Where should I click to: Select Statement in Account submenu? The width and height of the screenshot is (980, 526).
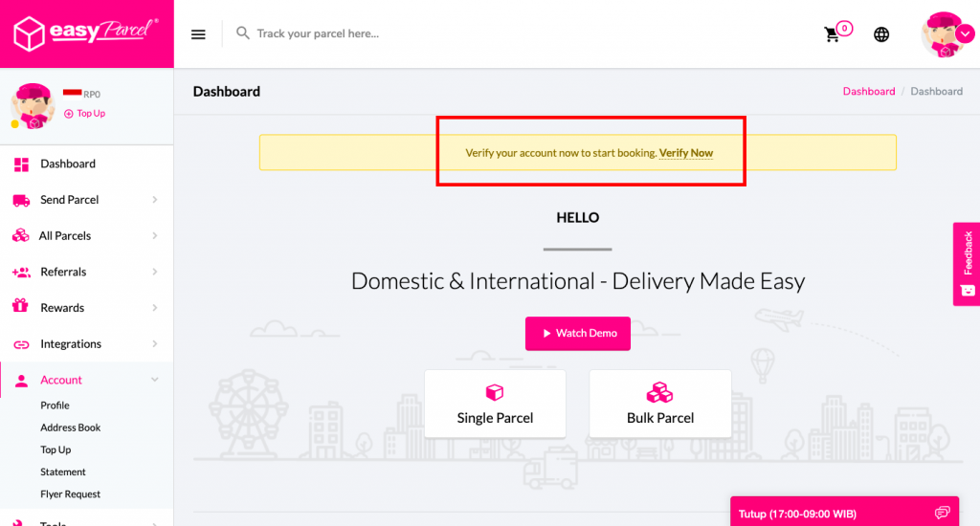pyautogui.click(x=63, y=472)
